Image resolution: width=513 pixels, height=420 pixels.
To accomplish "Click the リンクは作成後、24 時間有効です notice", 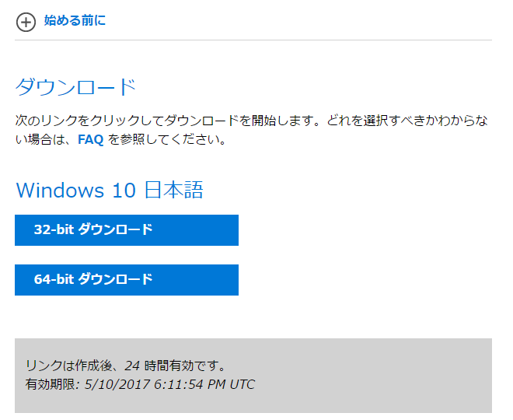I will (126, 366).
